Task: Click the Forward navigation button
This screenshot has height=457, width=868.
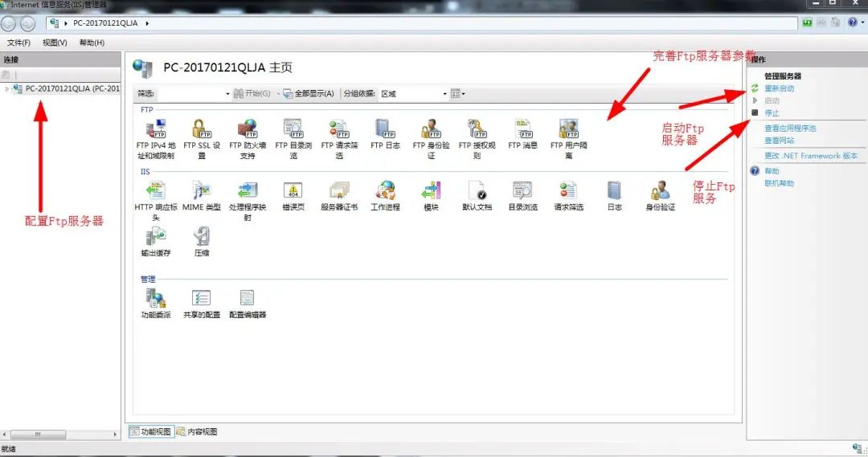Action: (x=27, y=23)
